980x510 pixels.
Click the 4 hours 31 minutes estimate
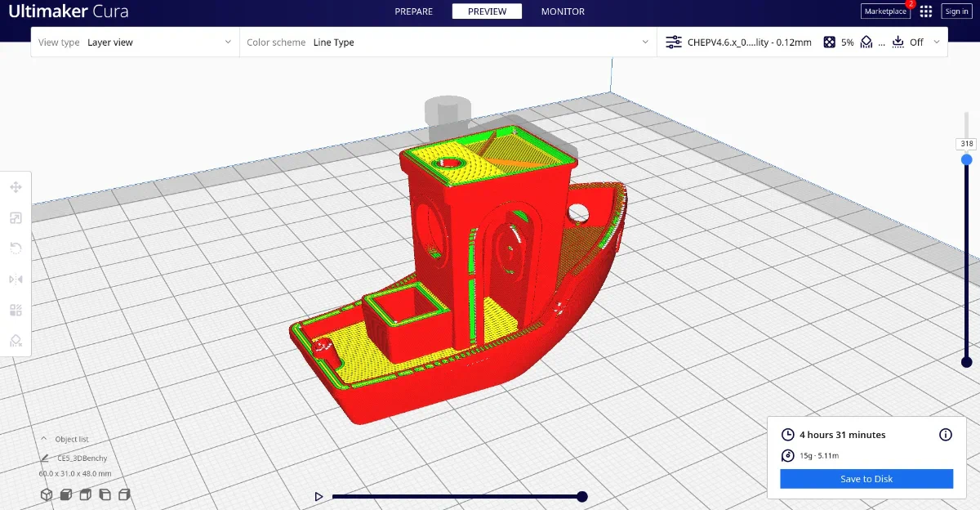843,435
